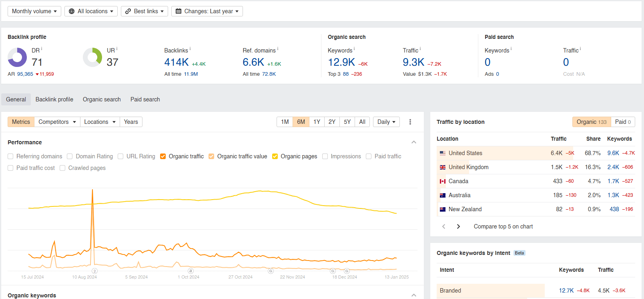Image resolution: width=644 pixels, height=299 pixels.
Task: Open the Competitors dropdown
Action: [57, 122]
